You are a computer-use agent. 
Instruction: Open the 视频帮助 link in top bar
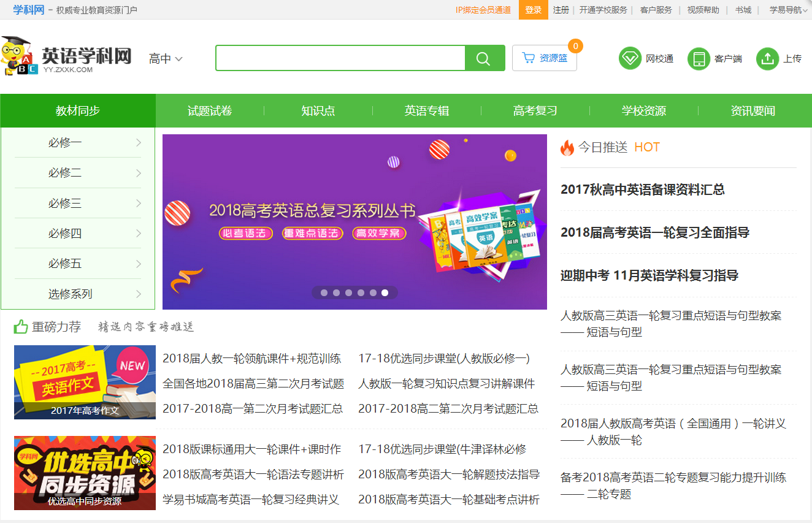tap(703, 10)
